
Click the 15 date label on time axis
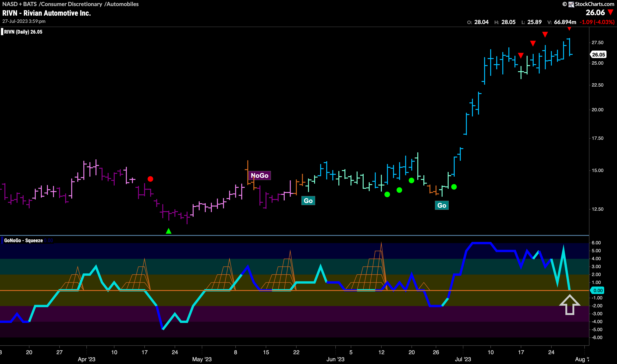(x=266, y=352)
